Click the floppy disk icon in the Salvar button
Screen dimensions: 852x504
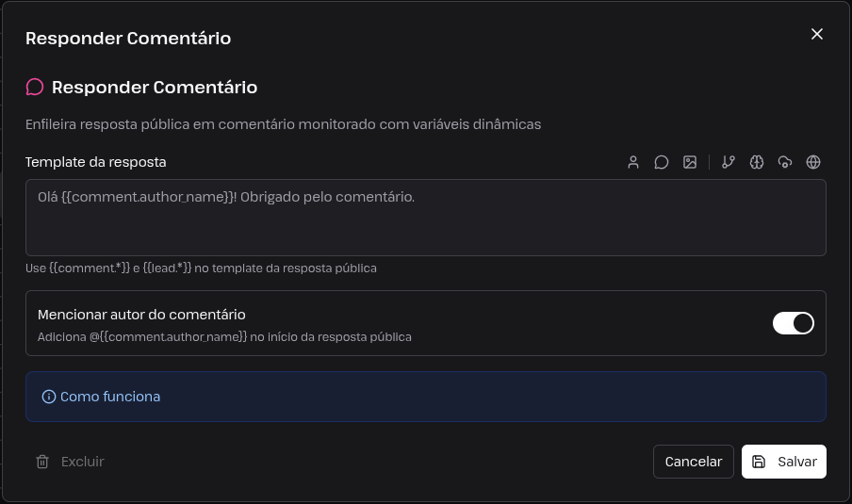759,462
